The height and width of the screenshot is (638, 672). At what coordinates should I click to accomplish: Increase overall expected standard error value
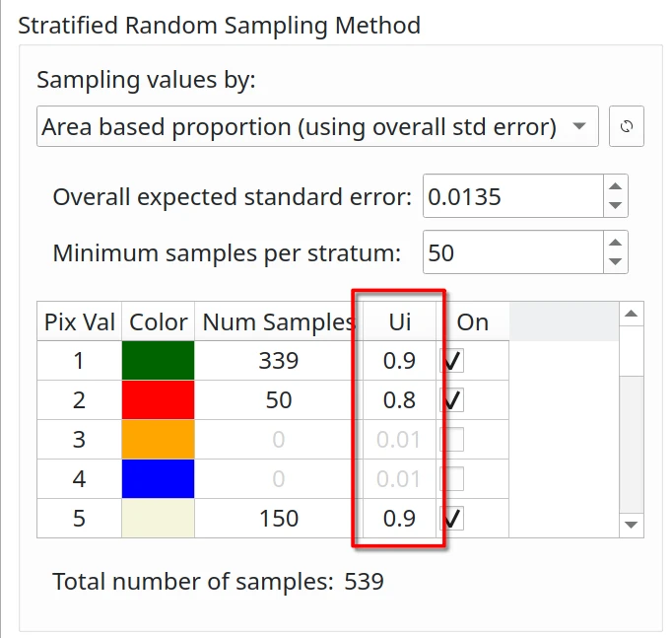616,186
